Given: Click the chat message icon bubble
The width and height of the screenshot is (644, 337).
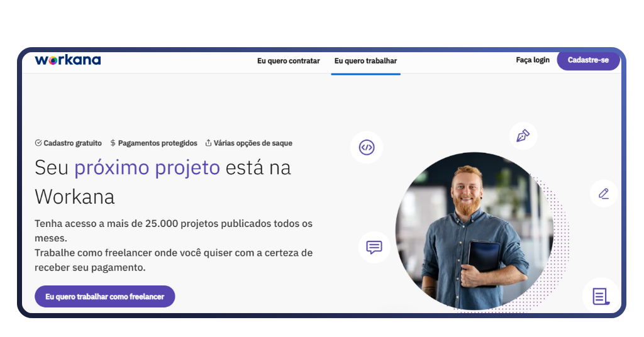Looking at the screenshot, I should pos(374,247).
